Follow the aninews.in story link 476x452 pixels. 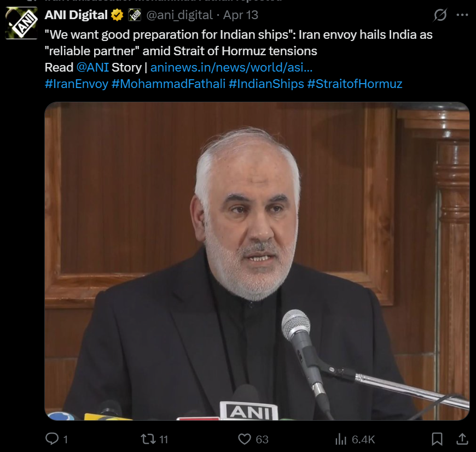pyautogui.click(x=231, y=67)
